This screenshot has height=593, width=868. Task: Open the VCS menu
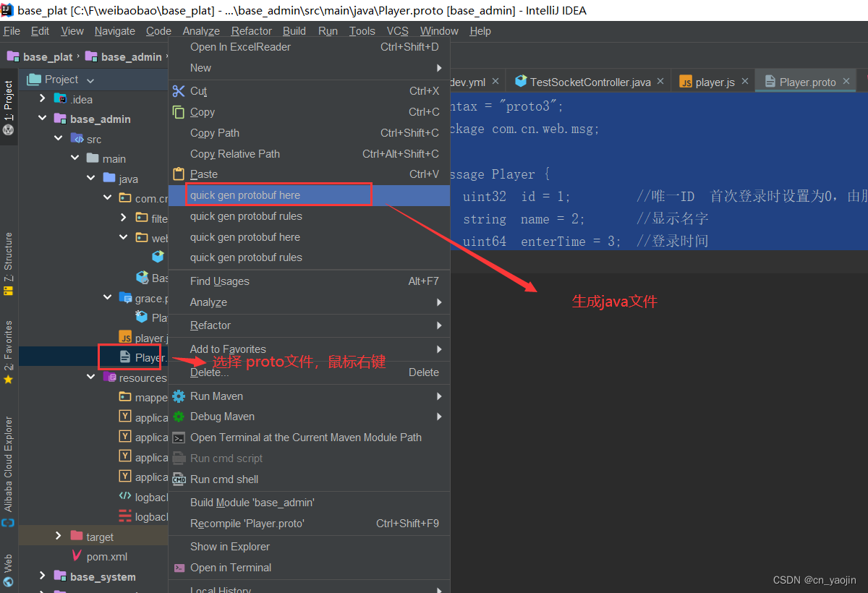(397, 30)
